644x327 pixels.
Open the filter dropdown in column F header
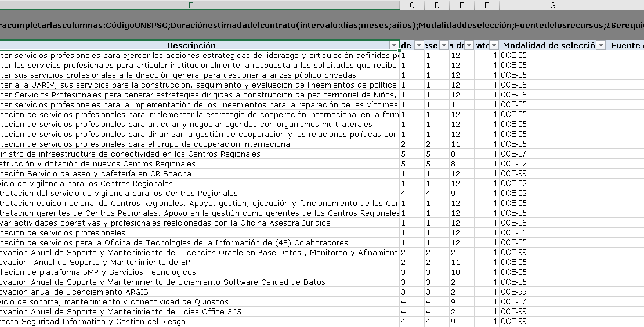tap(494, 45)
